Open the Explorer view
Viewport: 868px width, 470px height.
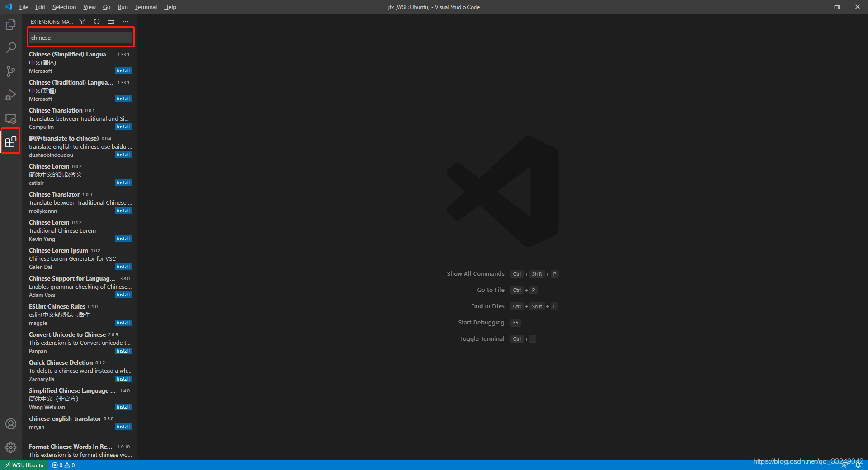click(11, 24)
